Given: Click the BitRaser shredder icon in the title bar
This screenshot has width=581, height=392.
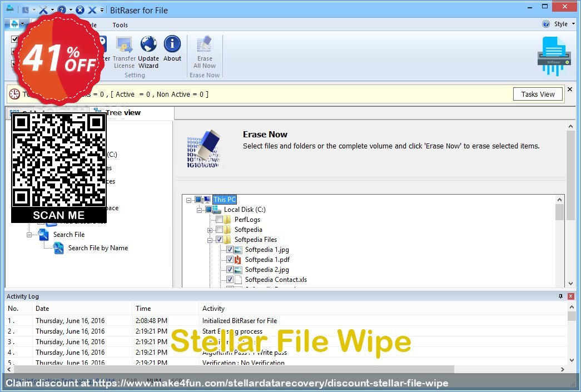Looking at the screenshot, I should click(9, 9).
